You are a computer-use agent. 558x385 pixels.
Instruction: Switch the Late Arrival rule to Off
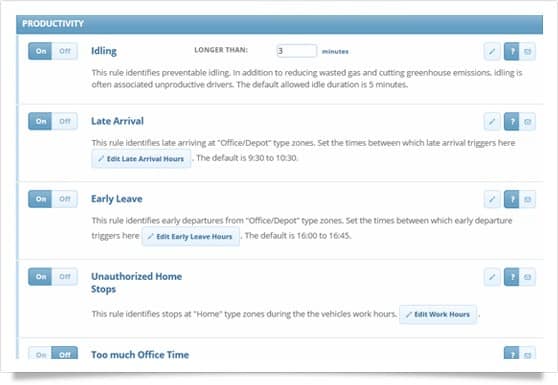click(65, 121)
